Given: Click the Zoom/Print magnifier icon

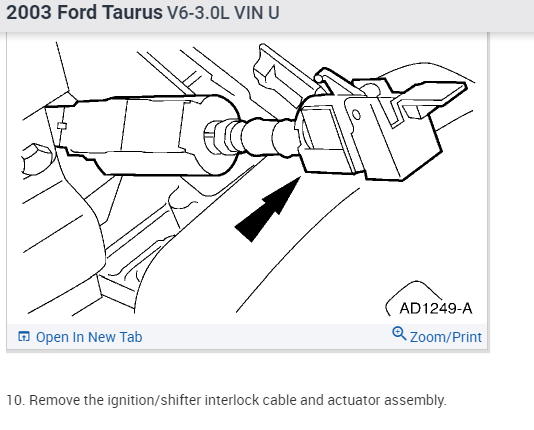Looking at the screenshot, I should click(399, 333).
